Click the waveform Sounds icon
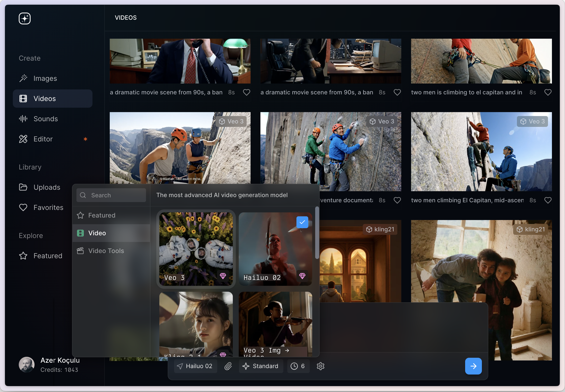The image size is (565, 392). pos(23,119)
